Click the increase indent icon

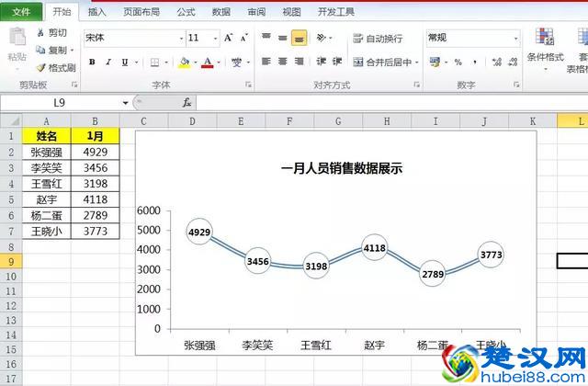[337, 62]
